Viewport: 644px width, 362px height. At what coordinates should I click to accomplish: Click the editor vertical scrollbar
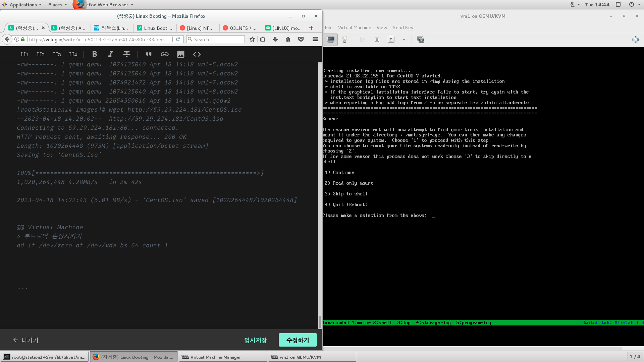point(320,201)
